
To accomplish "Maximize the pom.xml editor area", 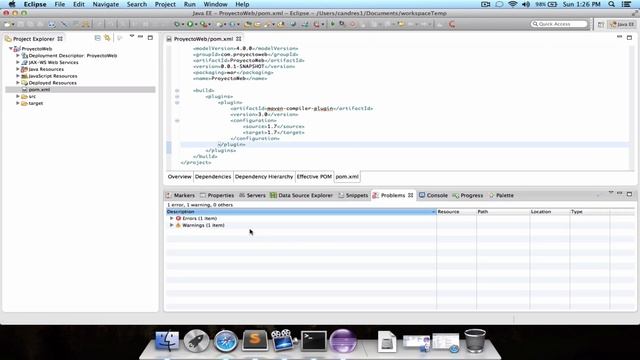I will 629,38.
